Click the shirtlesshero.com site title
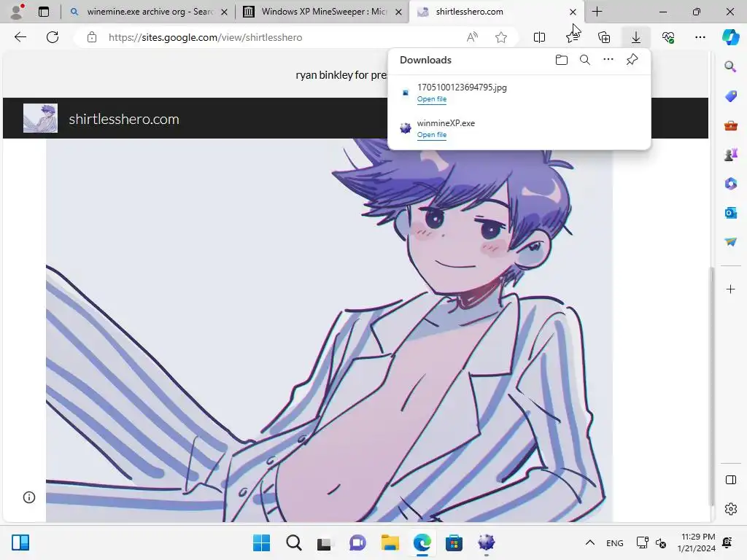 click(x=124, y=119)
